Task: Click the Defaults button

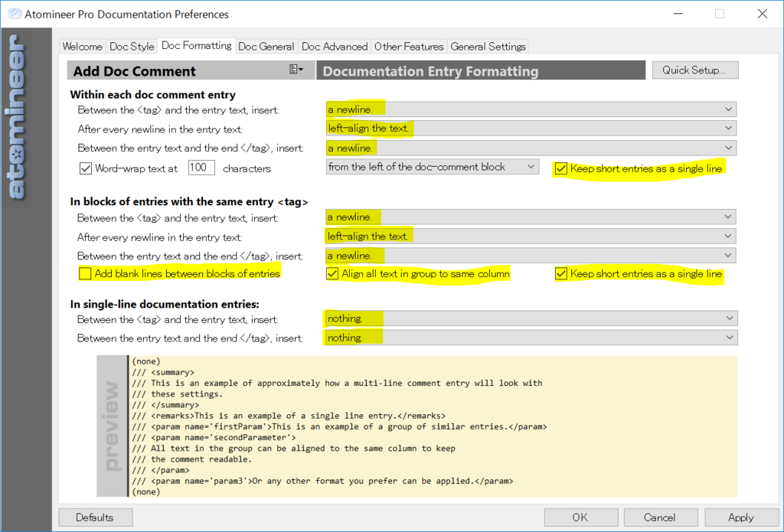Action: (x=95, y=517)
